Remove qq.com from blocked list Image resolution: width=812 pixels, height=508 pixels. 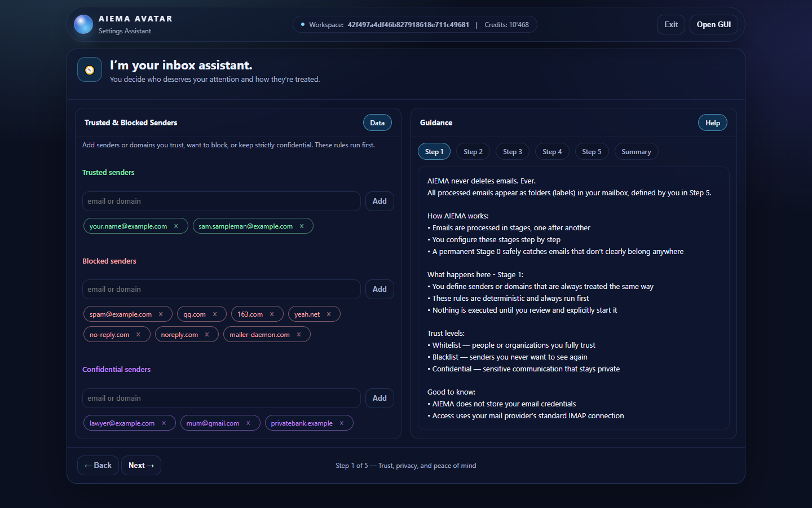(x=215, y=314)
